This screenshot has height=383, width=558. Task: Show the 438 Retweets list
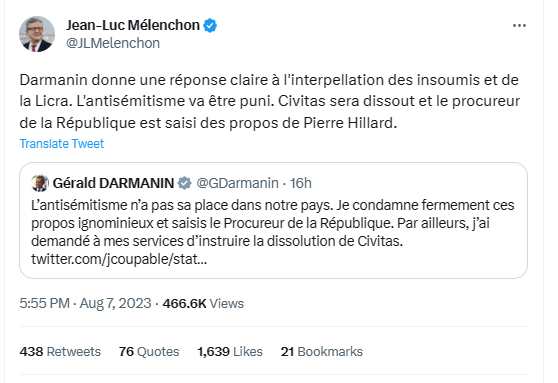(x=60, y=352)
